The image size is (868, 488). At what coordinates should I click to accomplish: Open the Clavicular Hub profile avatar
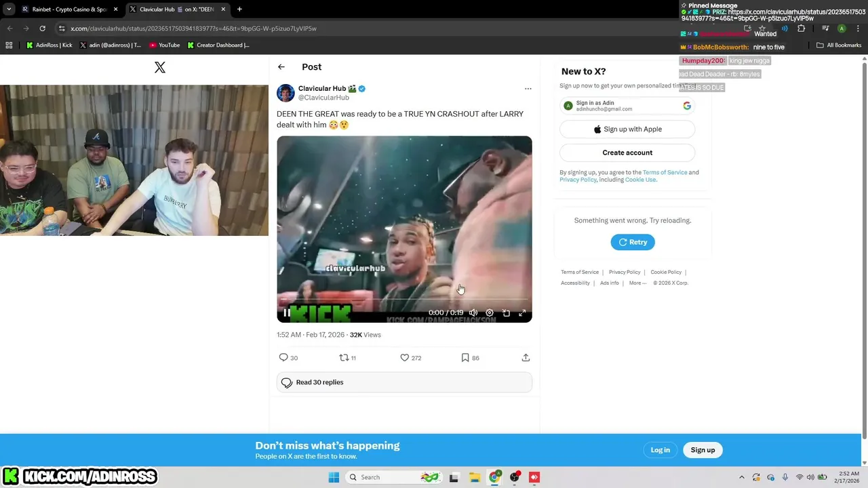coord(285,93)
